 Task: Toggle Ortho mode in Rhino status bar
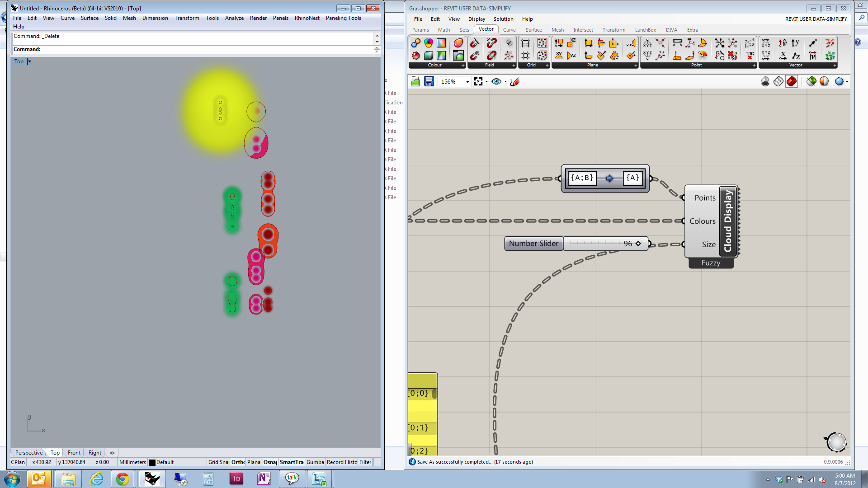click(x=238, y=462)
